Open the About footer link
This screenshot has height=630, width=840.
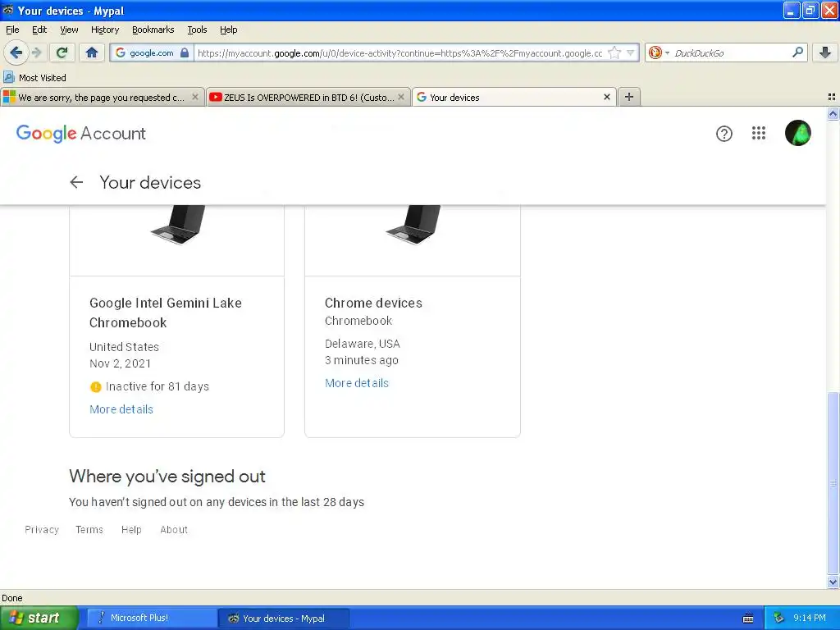click(x=174, y=529)
